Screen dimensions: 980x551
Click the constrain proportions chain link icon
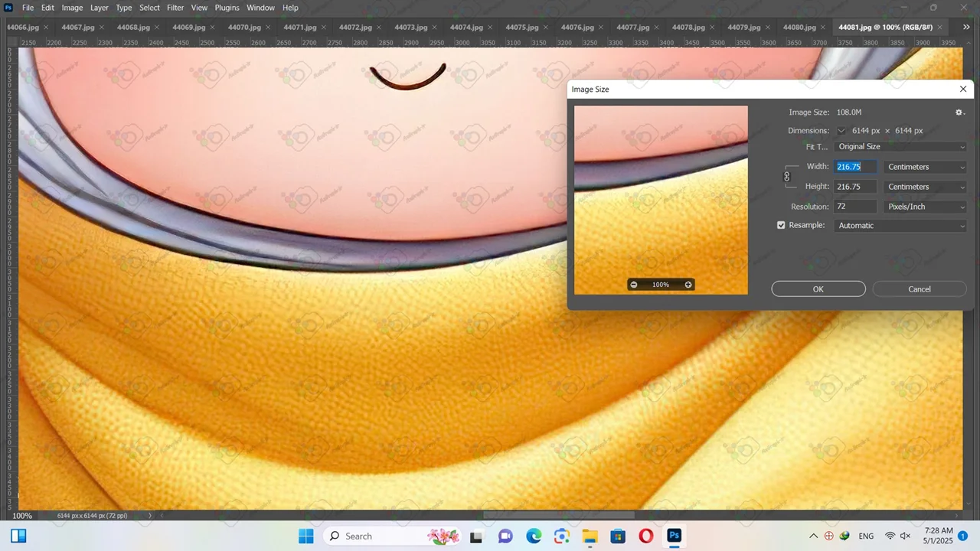[786, 177]
